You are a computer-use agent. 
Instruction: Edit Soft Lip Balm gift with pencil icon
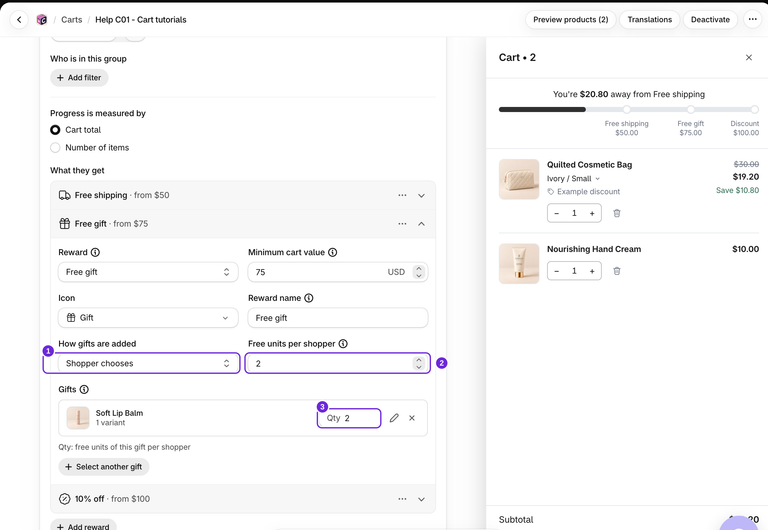(394, 418)
